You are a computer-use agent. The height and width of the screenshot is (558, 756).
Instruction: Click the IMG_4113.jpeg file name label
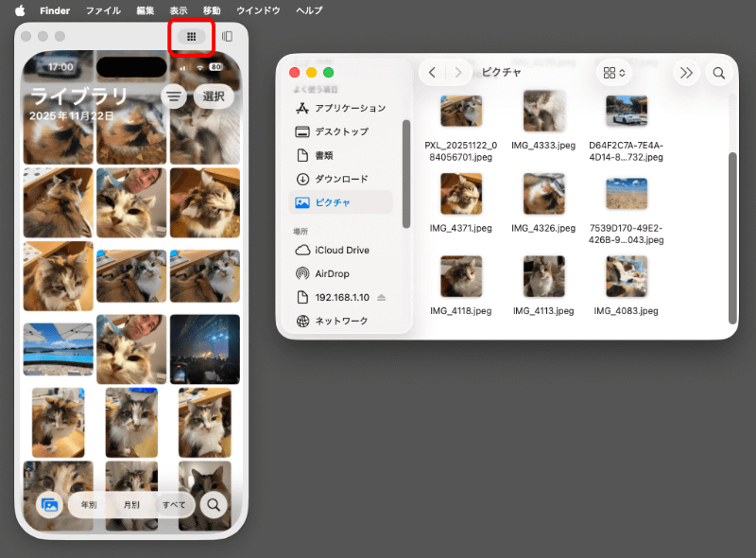coord(543,311)
